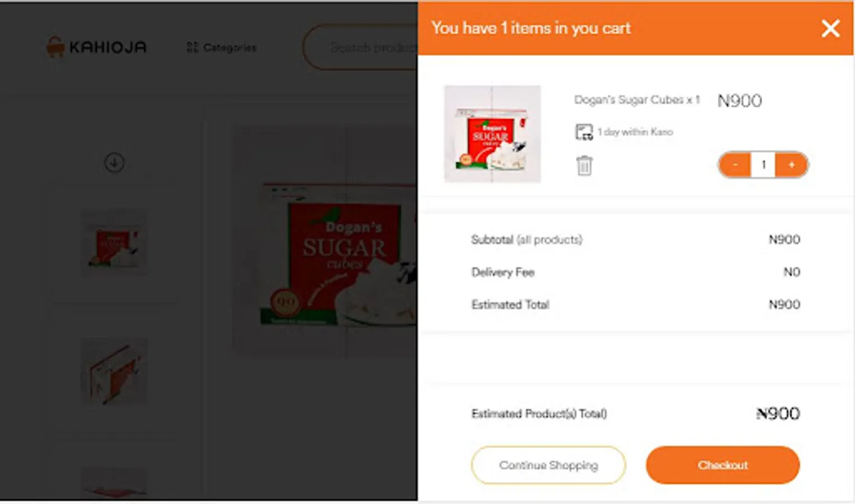This screenshot has width=855, height=504.
Task: Open the Dogan's Sugar Cubes cart thumbnail
Action: (492, 134)
